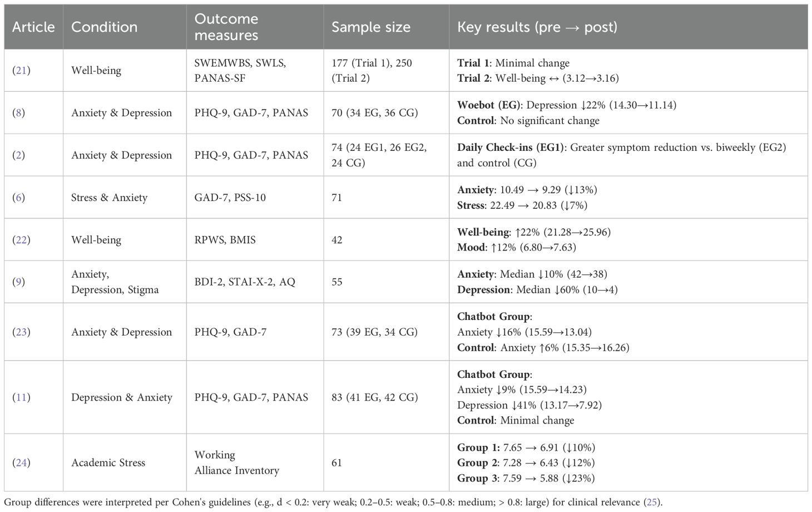This screenshot has height=512, width=812.
Task: Click the Article column header
Action: 33,27
